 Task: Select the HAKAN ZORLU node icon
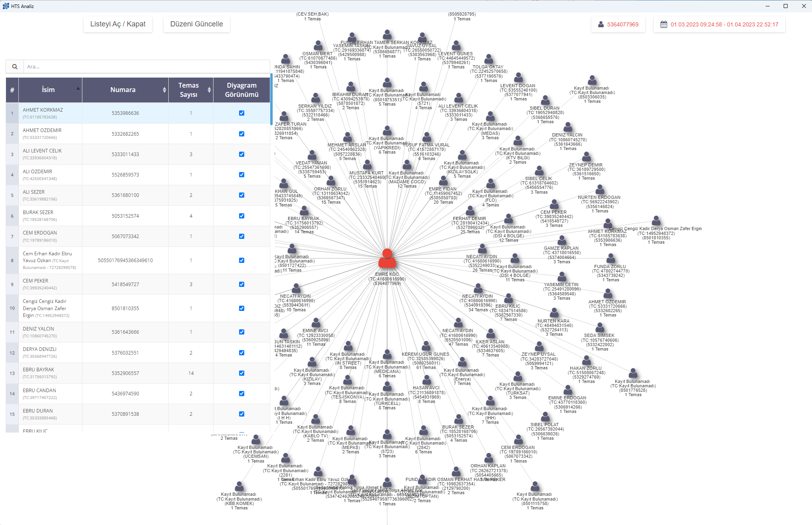click(587, 360)
